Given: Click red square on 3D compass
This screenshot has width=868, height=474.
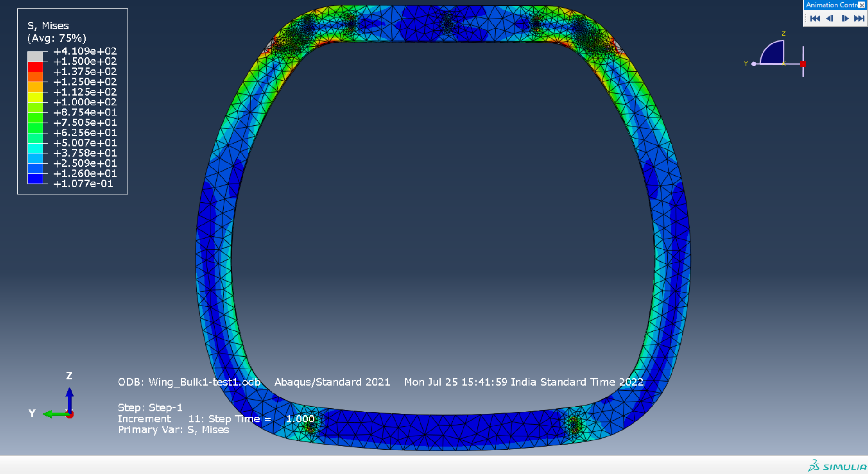Looking at the screenshot, I should (x=803, y=64).
